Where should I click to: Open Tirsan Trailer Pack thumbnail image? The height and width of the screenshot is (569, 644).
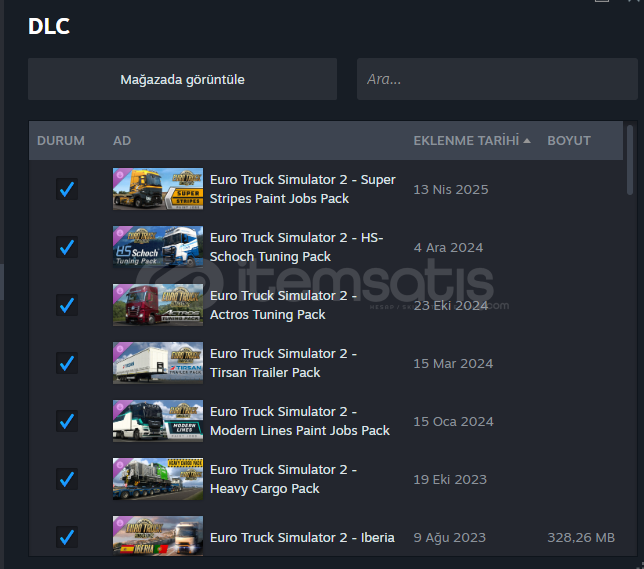[158, 363]
